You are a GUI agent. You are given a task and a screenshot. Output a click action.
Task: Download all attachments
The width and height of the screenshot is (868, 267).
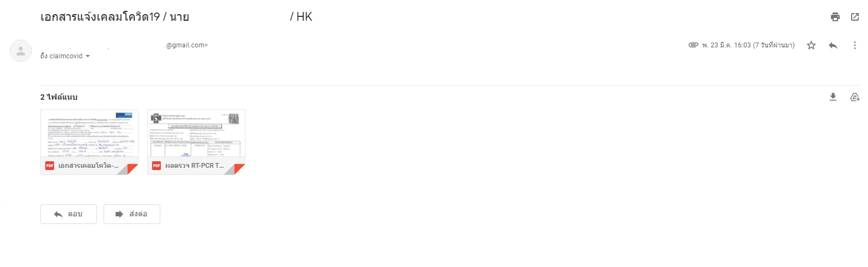tap(833, 97)
